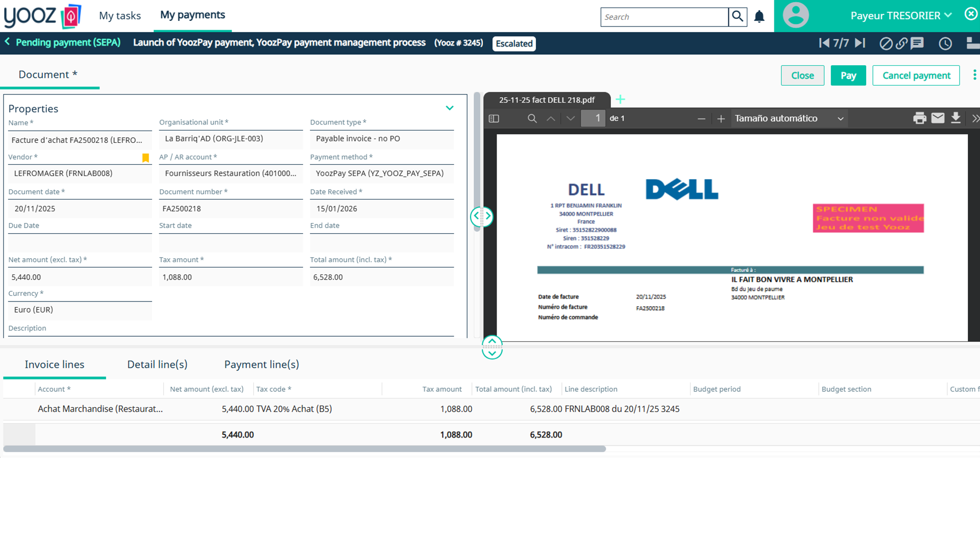Collapse the Properties section
This screenshot has height=551, width=980.
click(x=450, y=108)
